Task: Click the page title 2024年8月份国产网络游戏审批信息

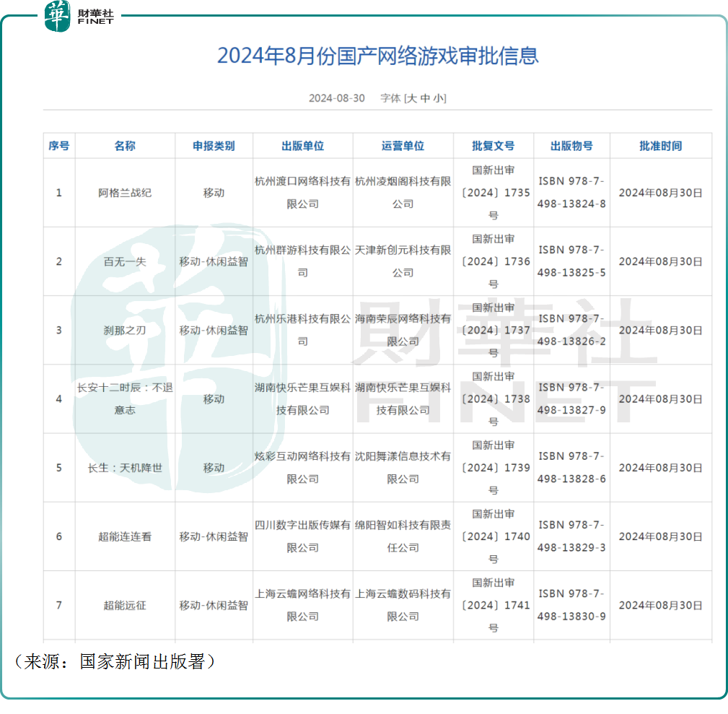Action: pos(378,56)
